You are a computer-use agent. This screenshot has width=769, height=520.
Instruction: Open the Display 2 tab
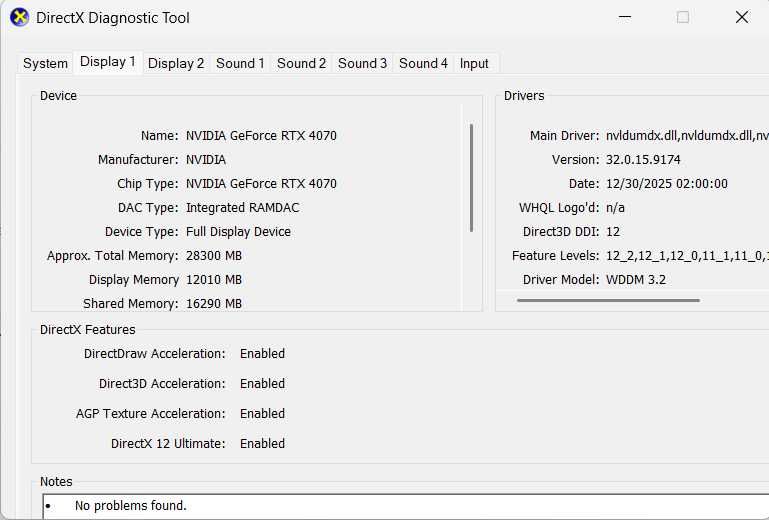click(176, 64)
